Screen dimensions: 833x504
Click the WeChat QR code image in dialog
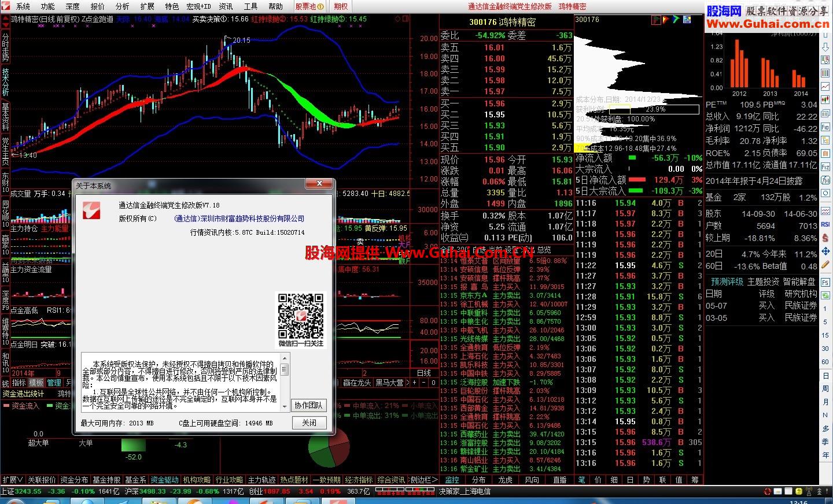[301, 316]
